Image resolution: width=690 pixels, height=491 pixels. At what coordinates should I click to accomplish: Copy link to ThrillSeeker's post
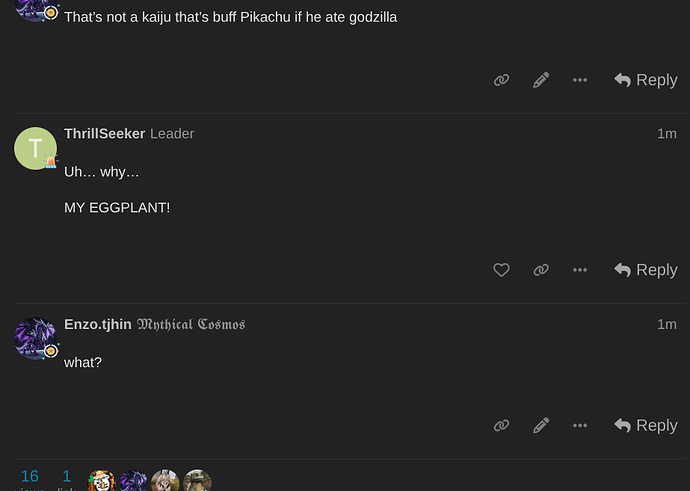click(x=541, y=270)
